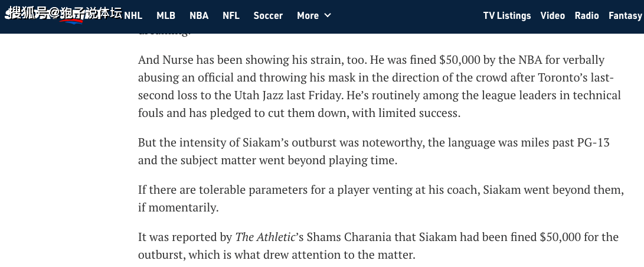Go to the Video page

click(x=553, y=15)
